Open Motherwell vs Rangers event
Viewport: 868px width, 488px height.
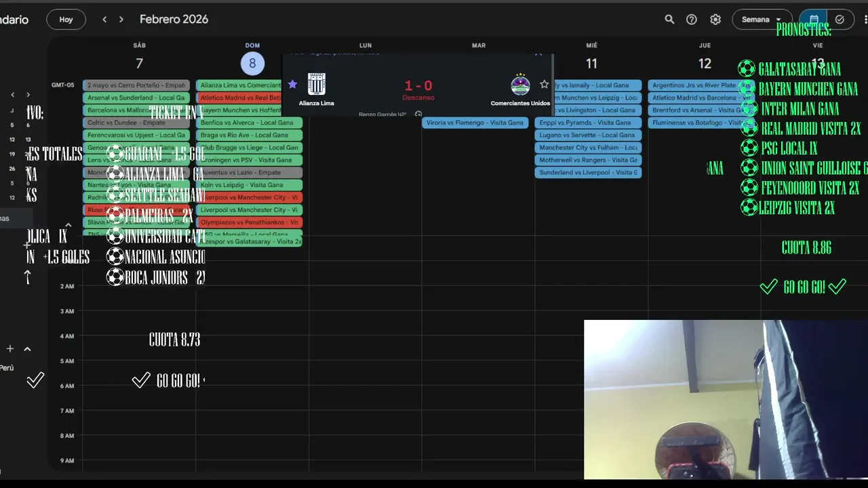588,160
